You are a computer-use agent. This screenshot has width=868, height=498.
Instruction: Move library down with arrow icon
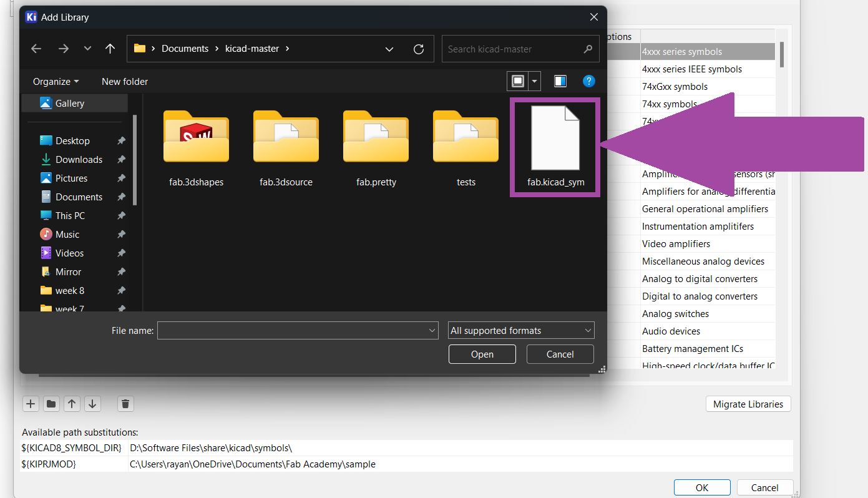[92, 404]
